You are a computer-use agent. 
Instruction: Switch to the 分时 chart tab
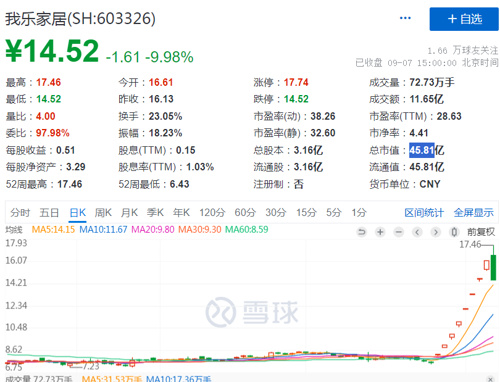20,212
